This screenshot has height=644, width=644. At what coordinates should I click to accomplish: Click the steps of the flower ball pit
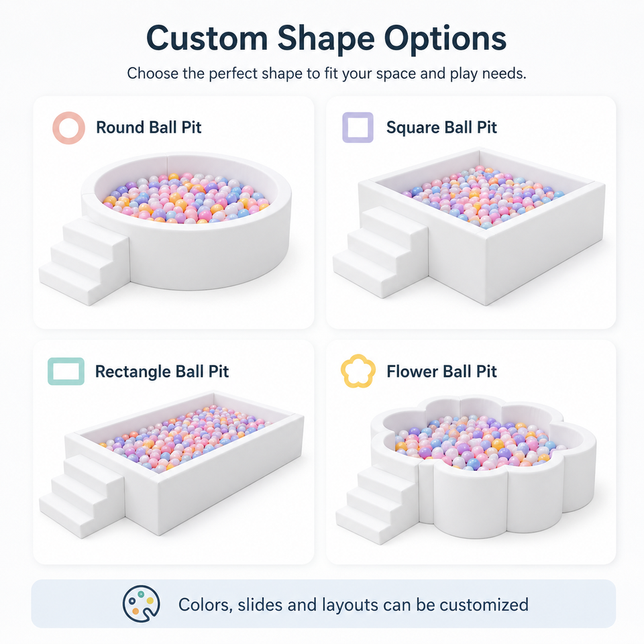click(378, 503)
